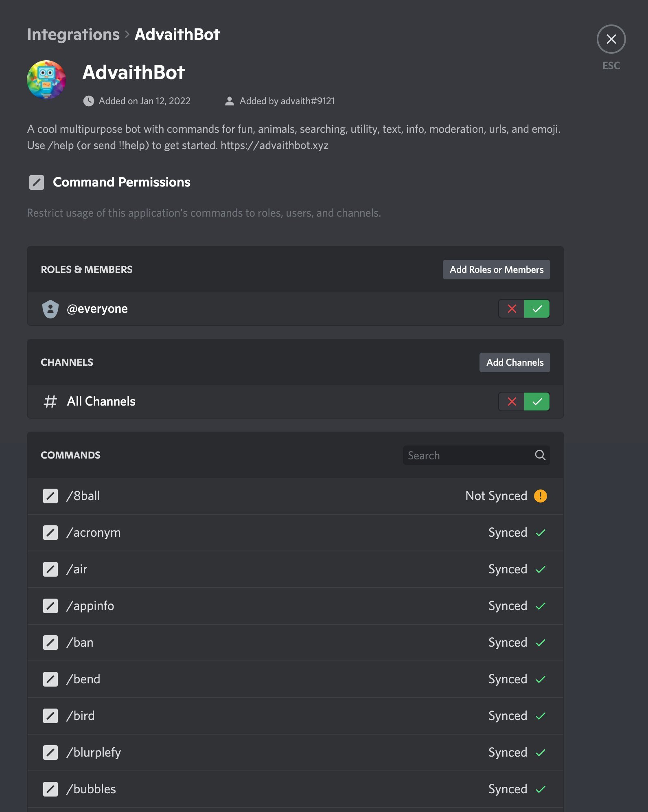This screenshot has height=812, width=648.
Task: Edit permissions icon for /acronym
Action: pos(50,533)
